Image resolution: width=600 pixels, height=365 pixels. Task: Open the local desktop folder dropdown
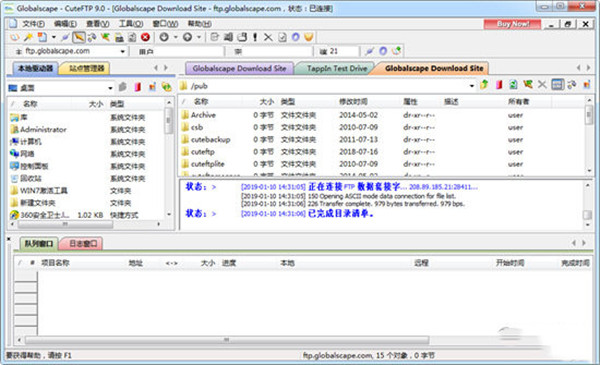coord(110,88)
